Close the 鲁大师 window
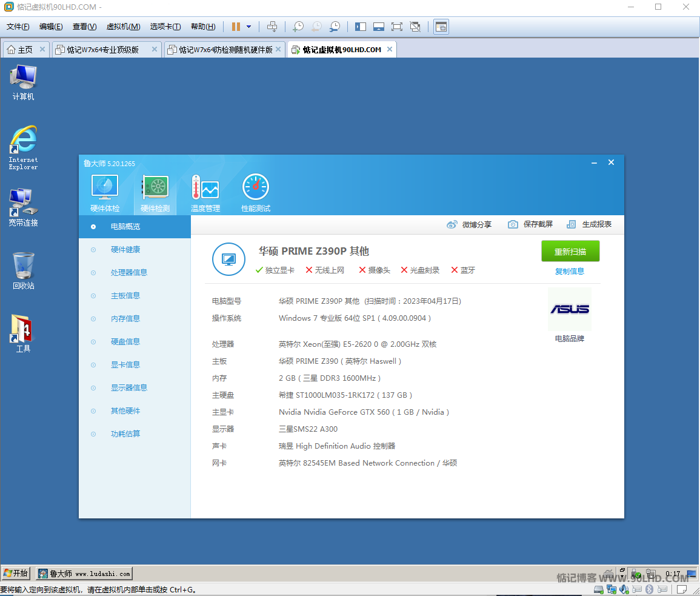 tap(611, 162)
